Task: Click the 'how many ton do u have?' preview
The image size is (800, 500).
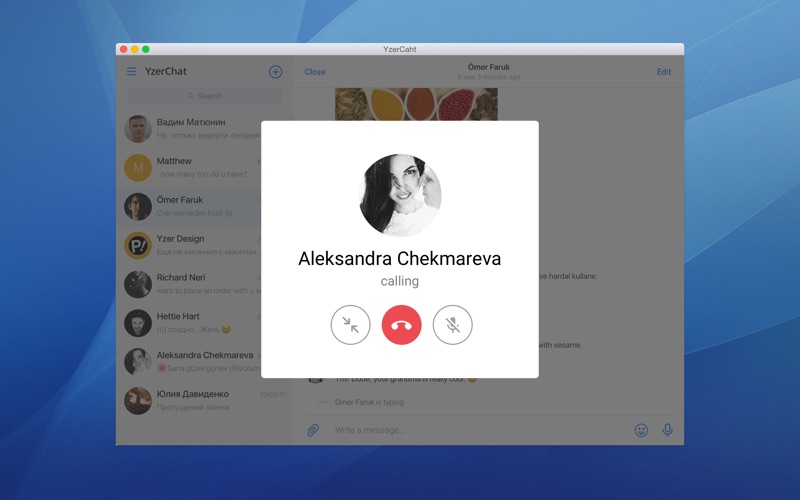Action: click(202, 174)
